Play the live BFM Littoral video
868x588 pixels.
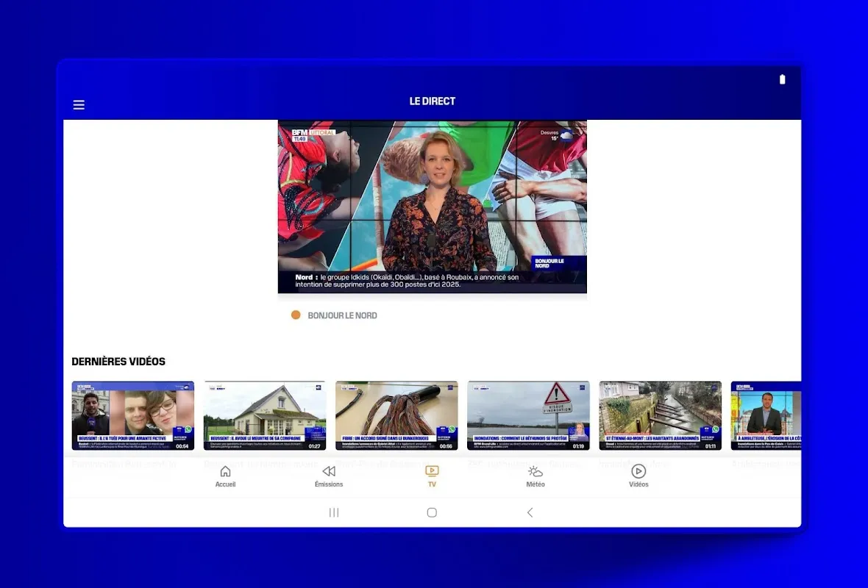click(432, 208)
